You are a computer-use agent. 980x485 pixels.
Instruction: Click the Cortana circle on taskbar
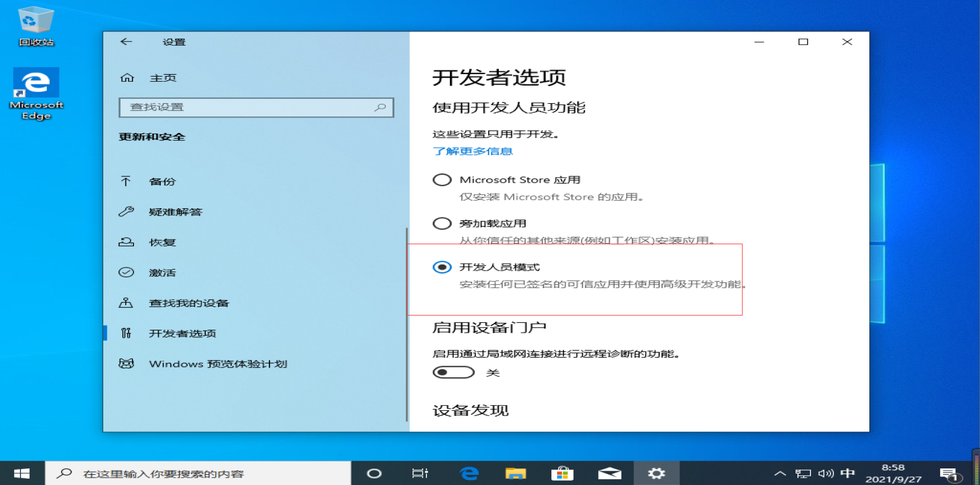374,473
